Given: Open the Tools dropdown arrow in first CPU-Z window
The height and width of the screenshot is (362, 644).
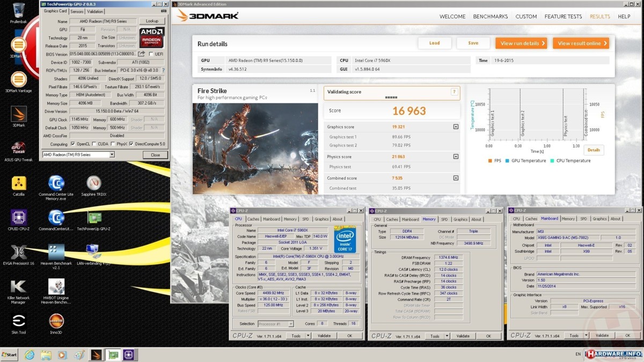Looking at the screenshot, I should [308, 336].
